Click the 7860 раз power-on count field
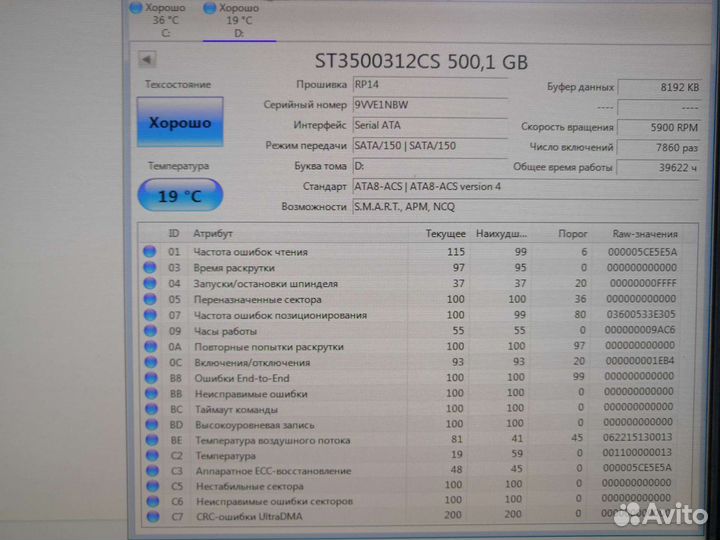Image resolution: width=720 pixels, height=540 pixels. 659,147
